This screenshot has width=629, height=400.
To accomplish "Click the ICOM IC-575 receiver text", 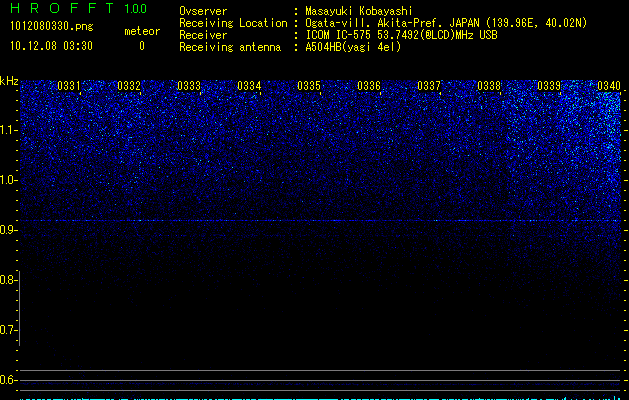I will click(x=401, y=35).
